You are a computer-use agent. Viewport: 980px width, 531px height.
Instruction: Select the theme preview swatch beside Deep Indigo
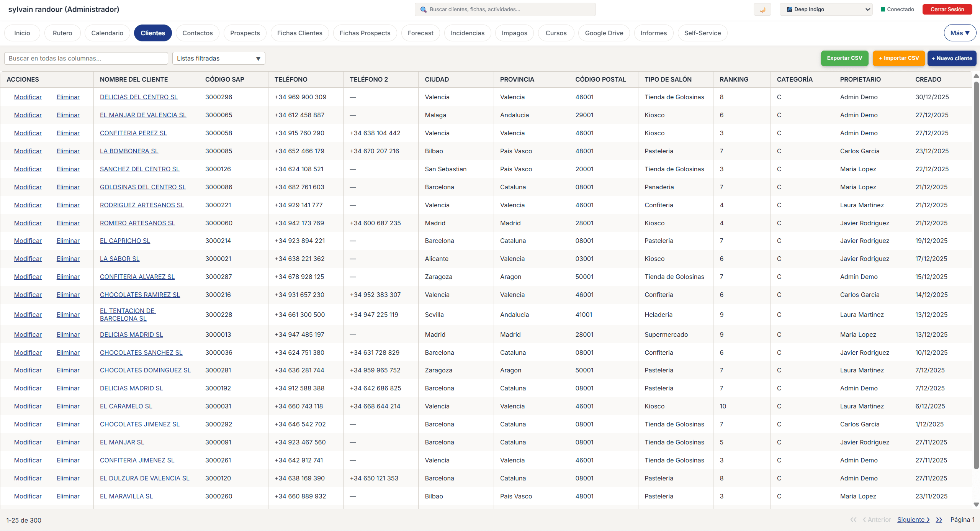tap(790, 9)
